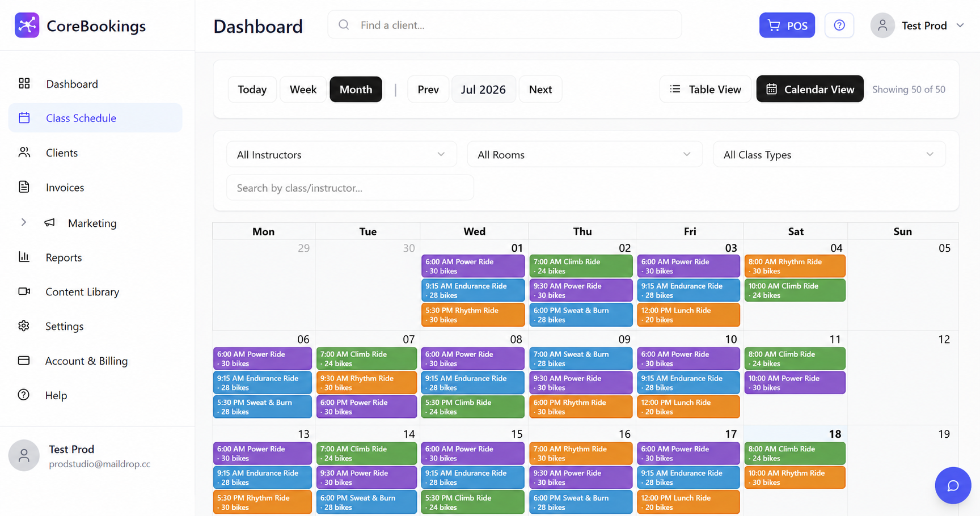Select day 18 in the calendar

(835, 434)
